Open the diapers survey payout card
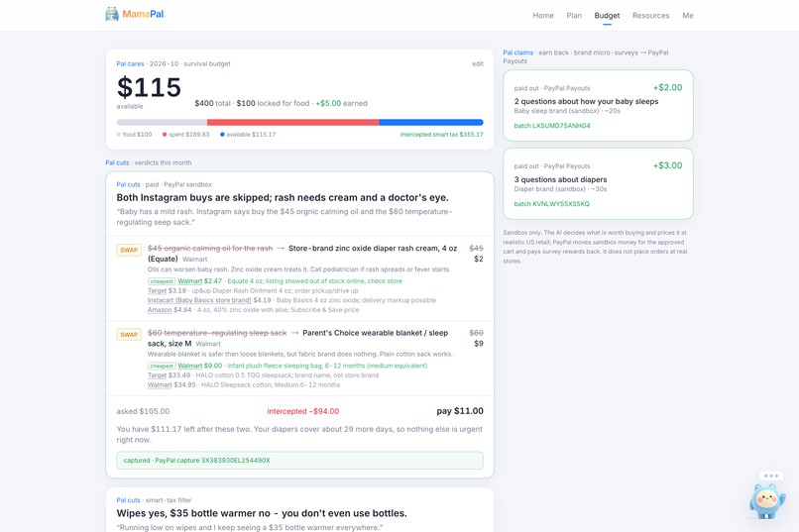The image size is (799, 532). coord(598,184)
